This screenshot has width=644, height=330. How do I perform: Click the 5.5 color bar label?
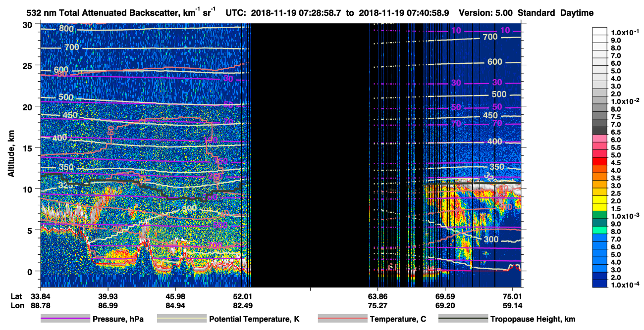pos(616,148)
